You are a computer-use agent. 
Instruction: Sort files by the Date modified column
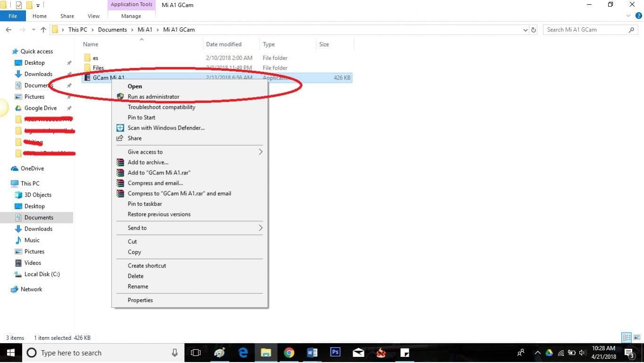tap(231, 44)
